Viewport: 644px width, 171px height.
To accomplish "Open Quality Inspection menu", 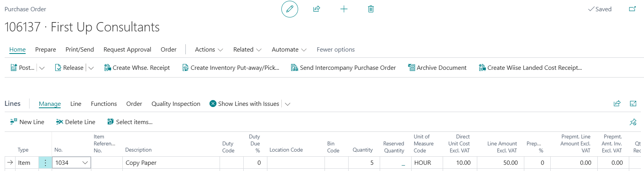I will point(176,104).
